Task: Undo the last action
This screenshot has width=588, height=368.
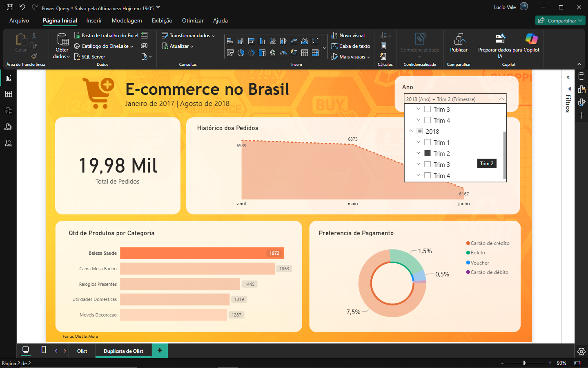Action: click(22, 7)
